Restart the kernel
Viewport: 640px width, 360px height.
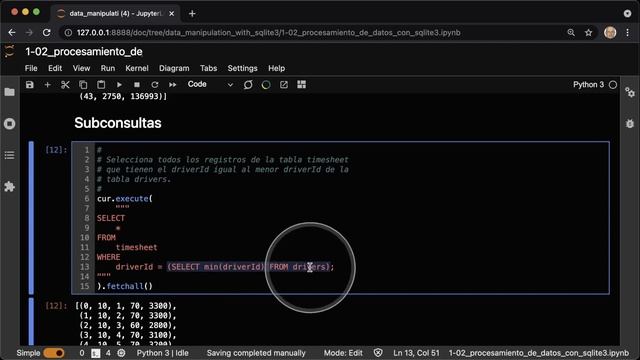click(155, 84)
